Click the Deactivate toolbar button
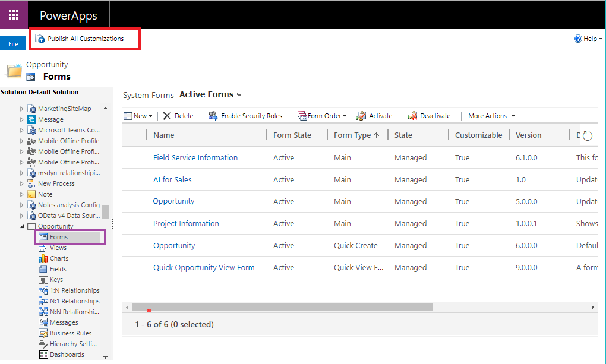Image resolution: width=606 pixels, height=364 pixels. 428,116
